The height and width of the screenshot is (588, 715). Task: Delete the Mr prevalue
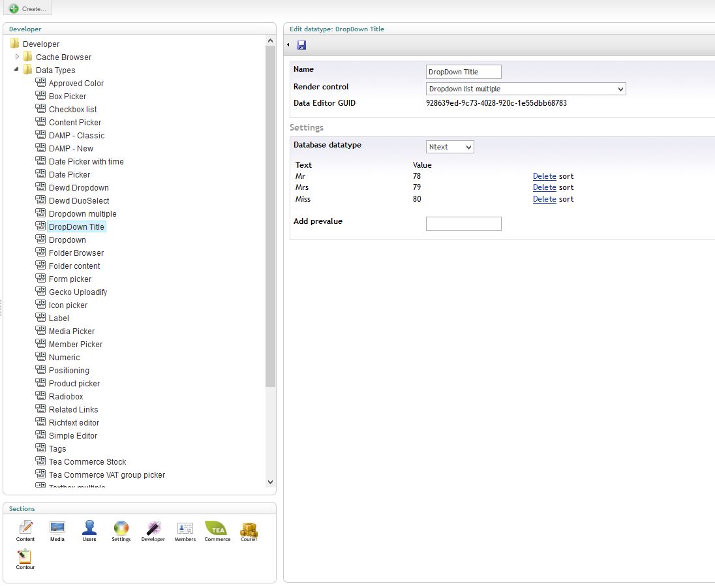544,176
